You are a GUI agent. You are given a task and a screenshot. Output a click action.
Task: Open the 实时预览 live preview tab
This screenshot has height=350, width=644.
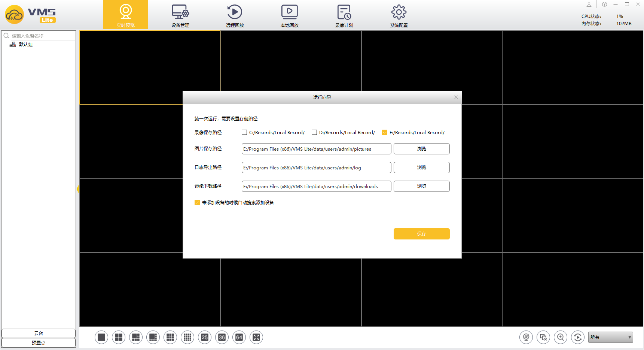point(126,15)
